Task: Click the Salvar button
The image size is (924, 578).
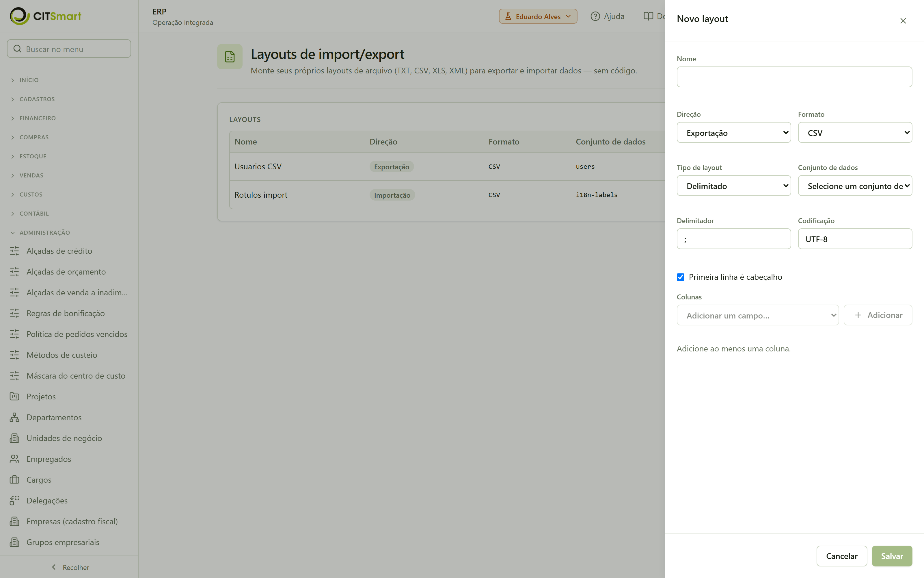Action: tap(892, 556)
